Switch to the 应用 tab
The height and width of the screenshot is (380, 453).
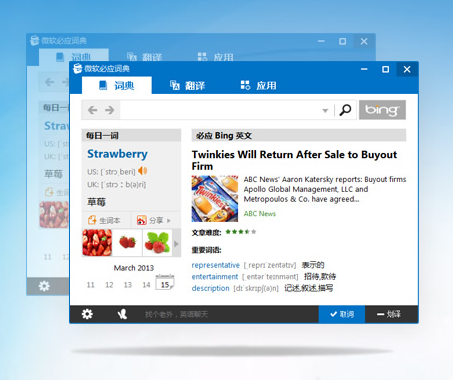coord(259,86)
